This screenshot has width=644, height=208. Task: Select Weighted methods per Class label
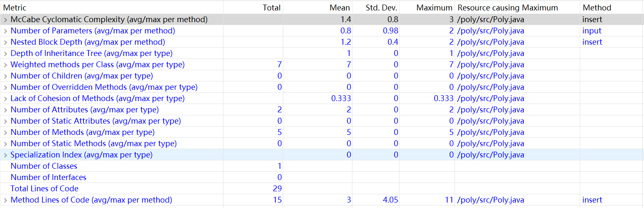coord(98,65)
